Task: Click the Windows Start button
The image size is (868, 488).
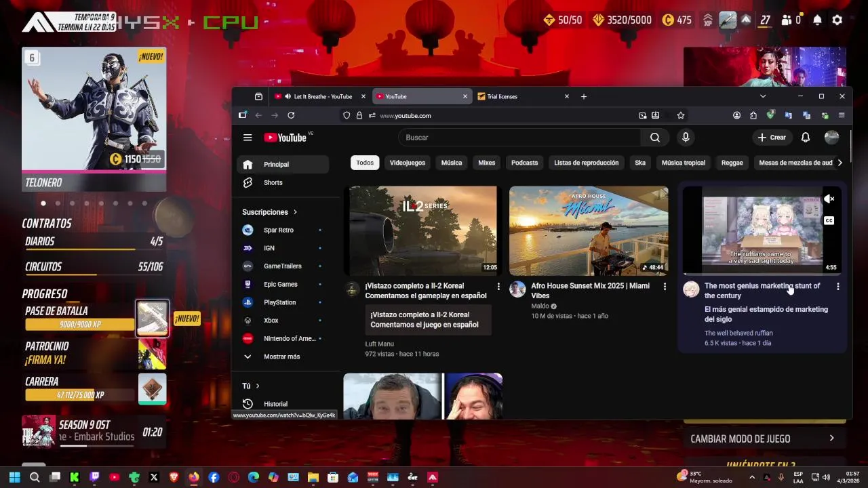Action: 14,477
